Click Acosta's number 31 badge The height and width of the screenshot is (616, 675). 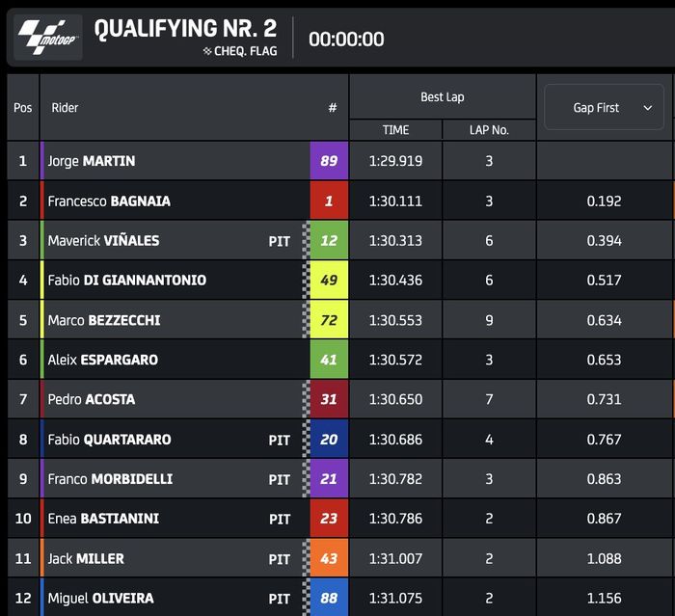click(329, 399)
